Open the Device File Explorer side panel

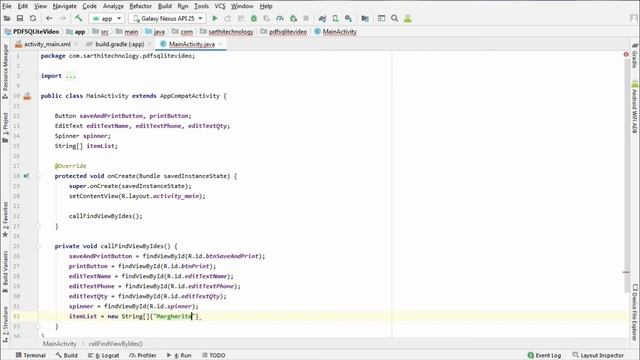pyautogui.click(x=635, y=312)
